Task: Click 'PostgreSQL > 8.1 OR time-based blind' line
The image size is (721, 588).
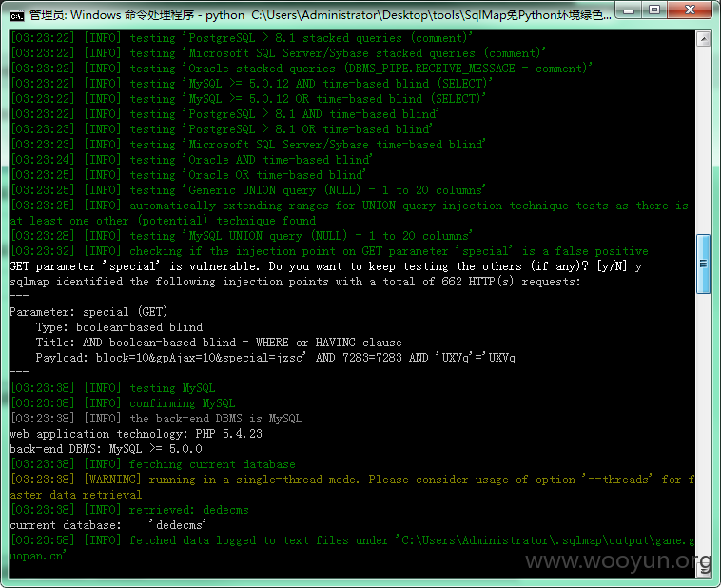Action: (222, 129)
